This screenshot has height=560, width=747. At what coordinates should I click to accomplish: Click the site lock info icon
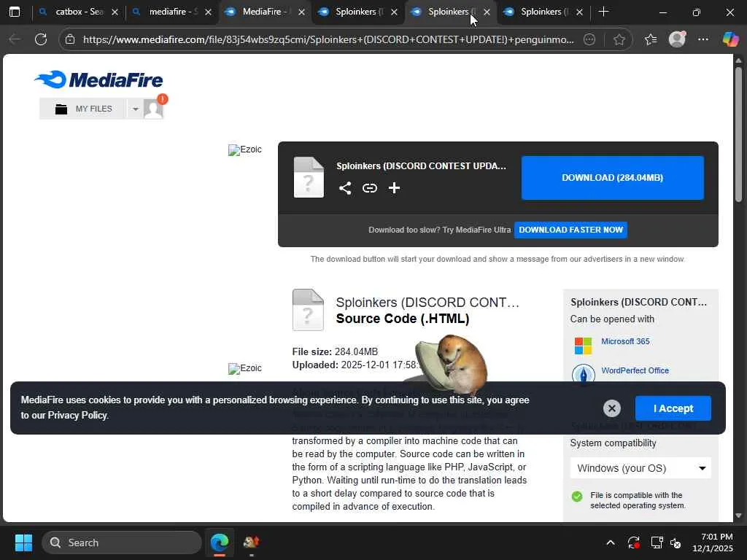70,39
